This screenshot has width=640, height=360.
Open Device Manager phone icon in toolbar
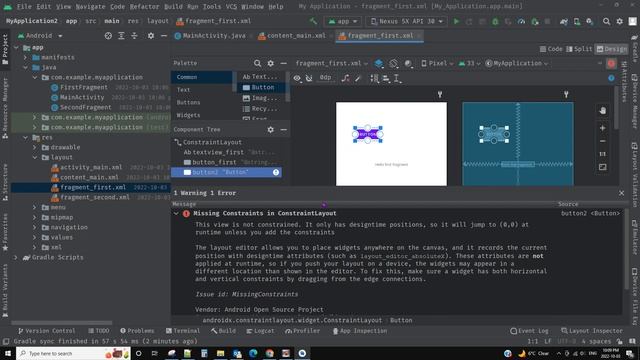click(x=577, y=21)
